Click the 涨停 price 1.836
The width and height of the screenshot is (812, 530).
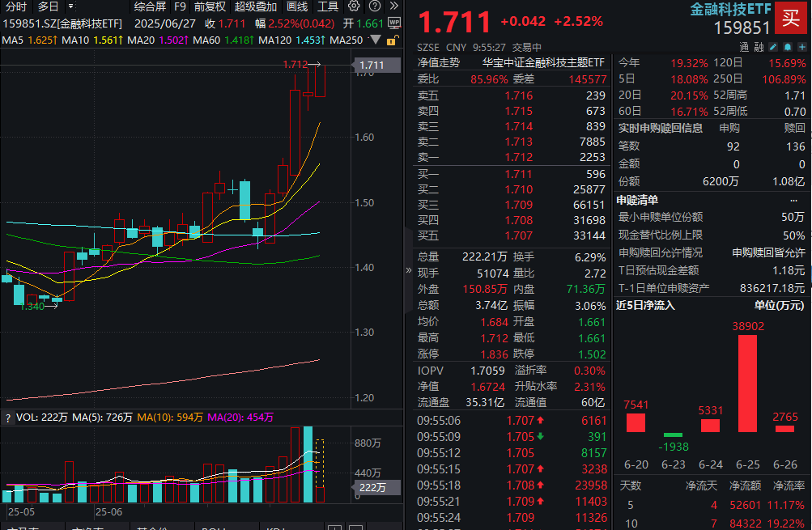494,354
